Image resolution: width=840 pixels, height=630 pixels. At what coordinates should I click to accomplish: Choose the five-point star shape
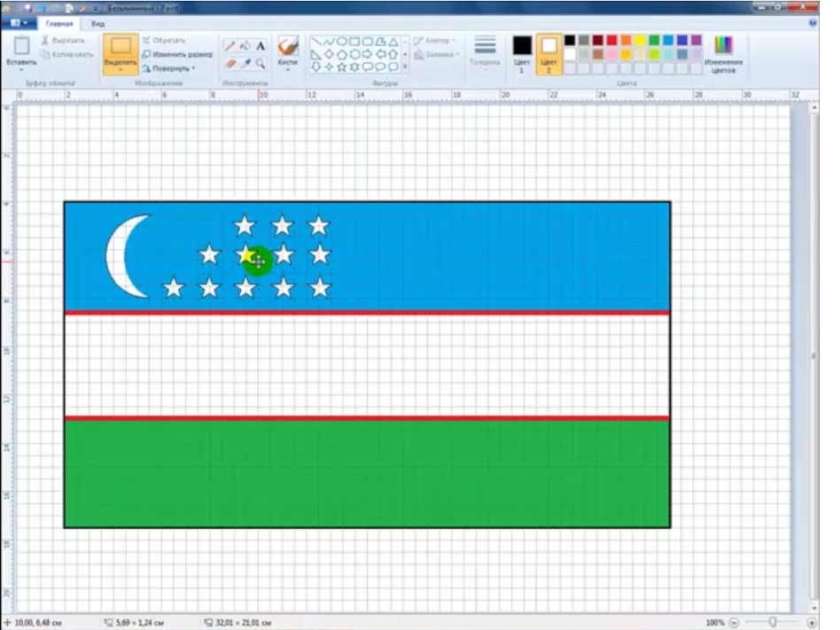[x=342, y=67]
